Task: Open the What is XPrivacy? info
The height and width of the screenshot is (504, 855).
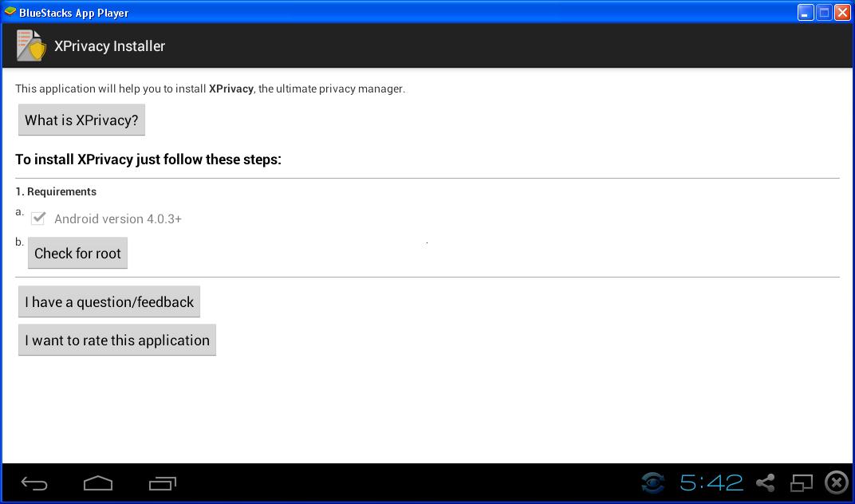Action: [x=82, y=120]
